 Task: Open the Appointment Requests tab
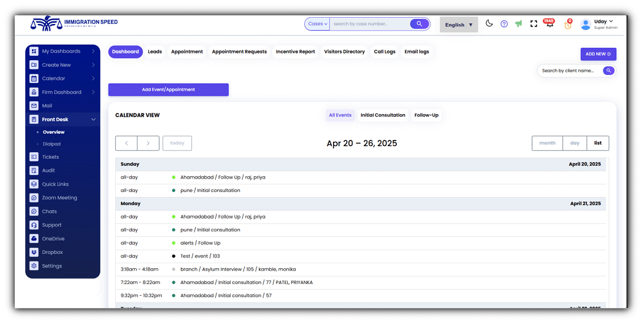tap(239, 52)
